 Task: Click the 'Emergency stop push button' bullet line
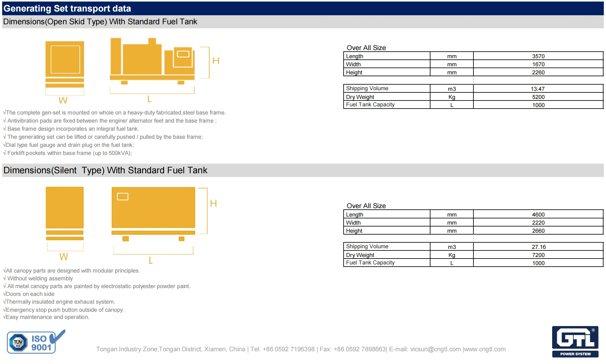pos(64,310)
